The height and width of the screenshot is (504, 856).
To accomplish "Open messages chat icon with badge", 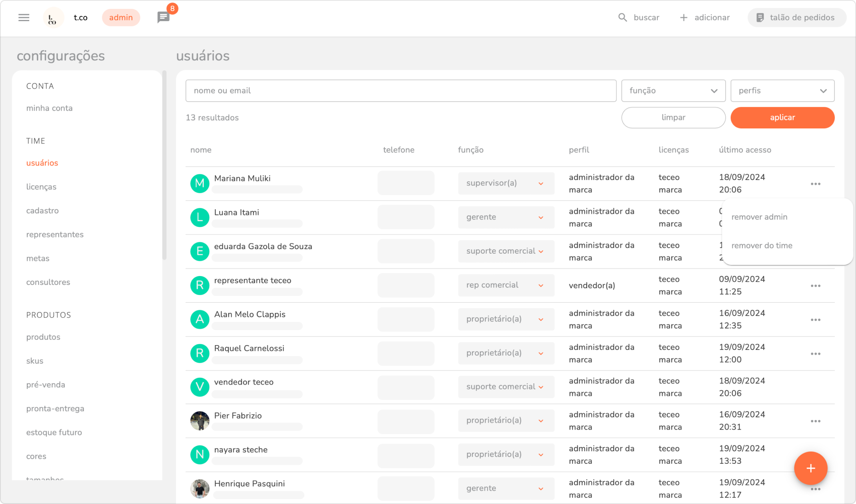I will [164, 17].
